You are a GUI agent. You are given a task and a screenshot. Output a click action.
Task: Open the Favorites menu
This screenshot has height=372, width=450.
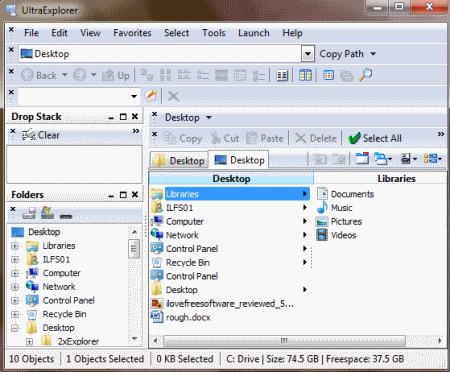(x=132, y=33)
